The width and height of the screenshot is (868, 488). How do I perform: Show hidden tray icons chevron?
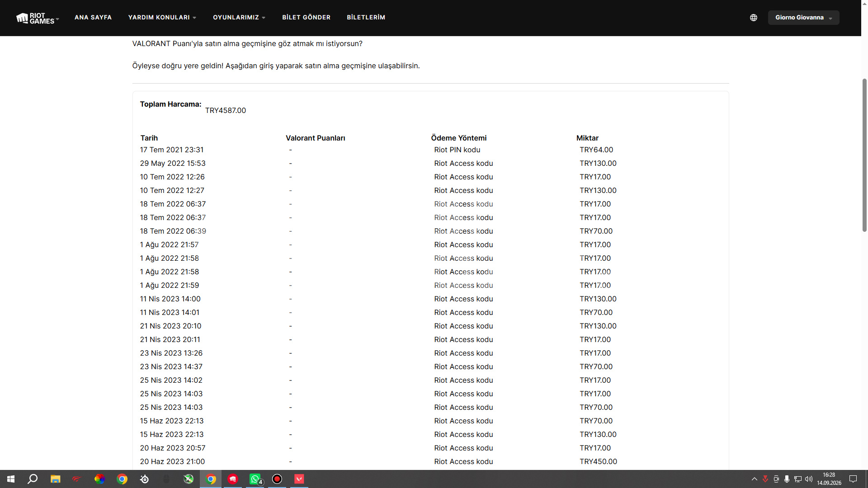point(755,479)
